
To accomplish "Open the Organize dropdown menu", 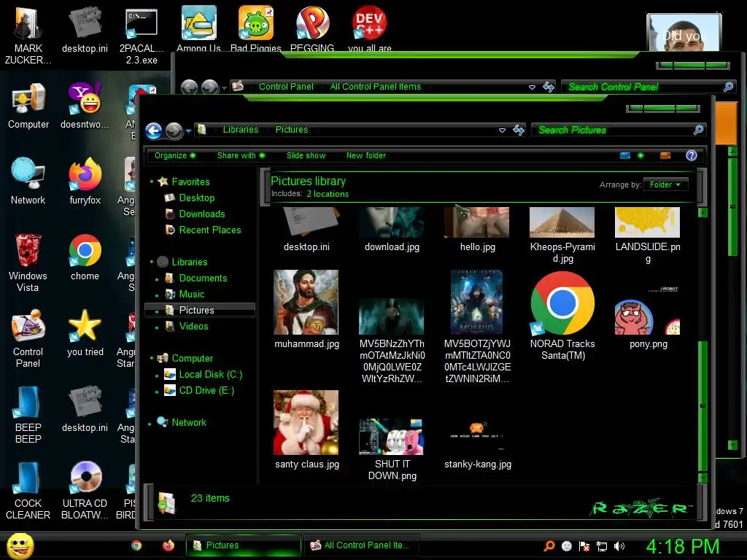I will (175, 155).
